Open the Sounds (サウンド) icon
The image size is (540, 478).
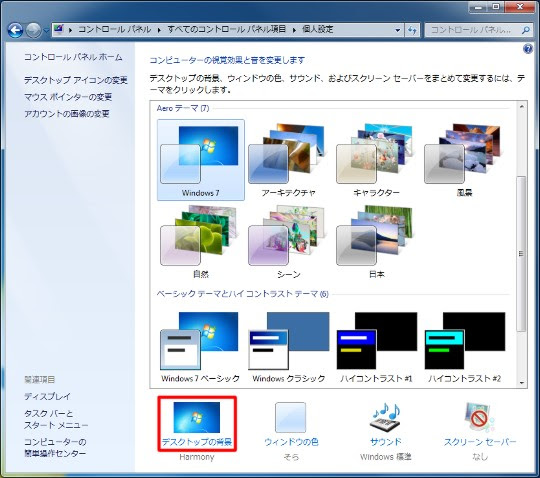[386, 424]
